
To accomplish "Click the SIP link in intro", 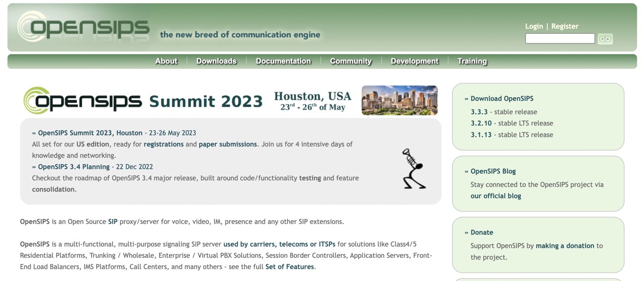I will pos(113,222).
